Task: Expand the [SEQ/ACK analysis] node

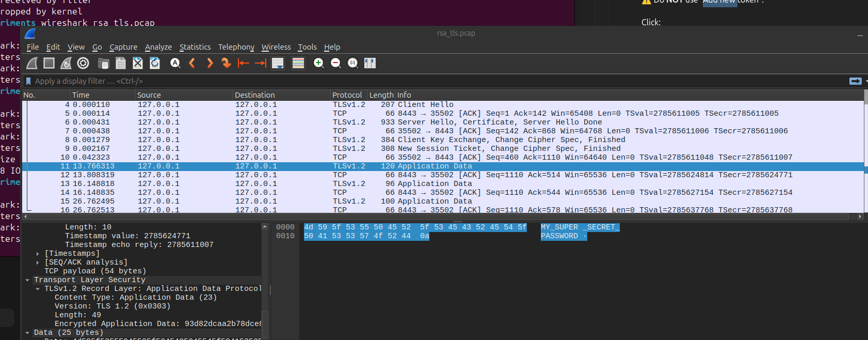Action: pyautogui.click(x=38, y=262)
